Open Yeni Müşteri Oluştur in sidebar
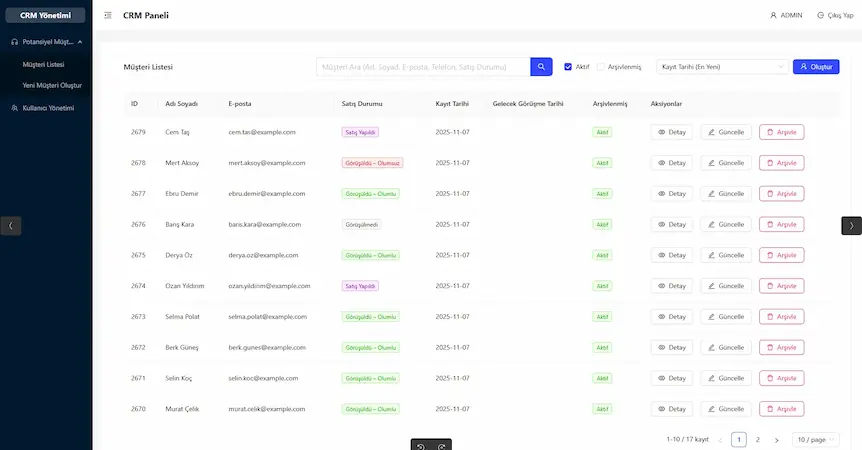862x450 pixels. click(x=52, y=86)
